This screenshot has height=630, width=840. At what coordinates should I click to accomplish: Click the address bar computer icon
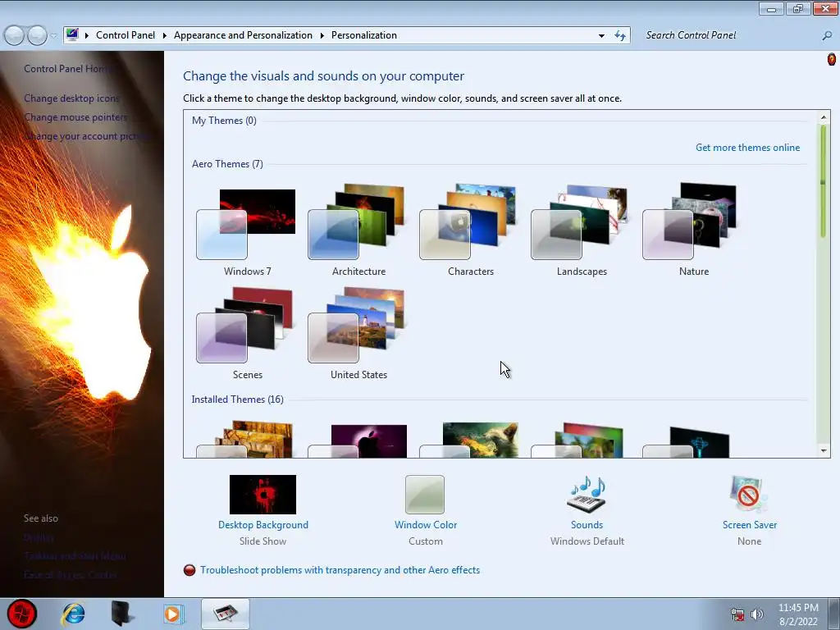pos(72,34)
